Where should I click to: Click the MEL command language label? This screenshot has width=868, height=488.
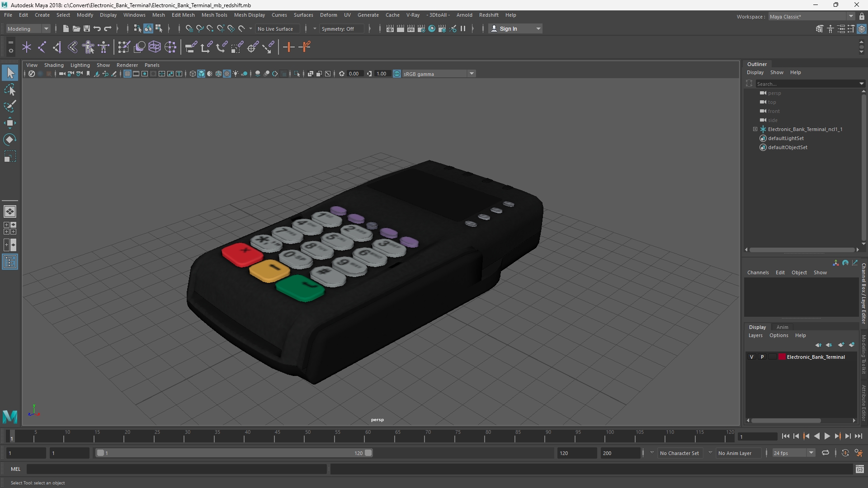click(16, 469)
